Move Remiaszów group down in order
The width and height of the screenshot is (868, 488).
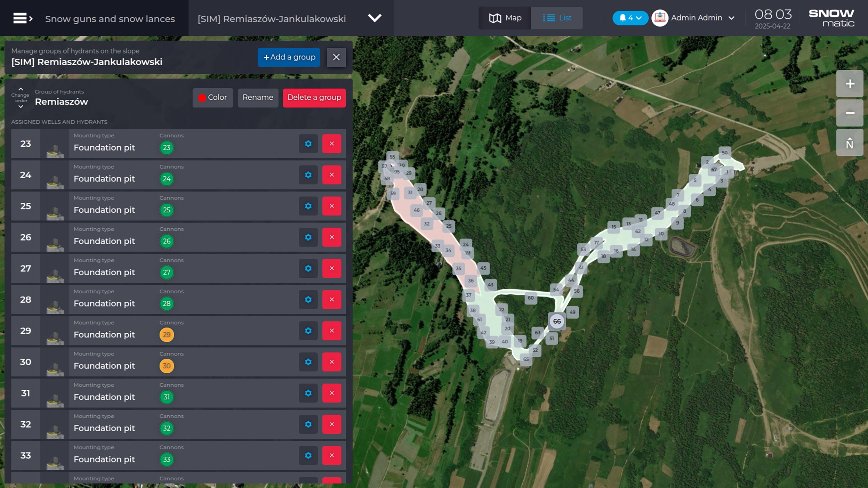[x=21, y=107]
